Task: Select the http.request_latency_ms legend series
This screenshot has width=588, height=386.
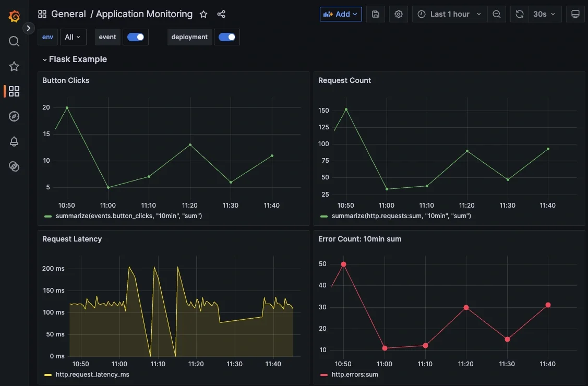Action: pyautogui.click(x=92, y=375)
